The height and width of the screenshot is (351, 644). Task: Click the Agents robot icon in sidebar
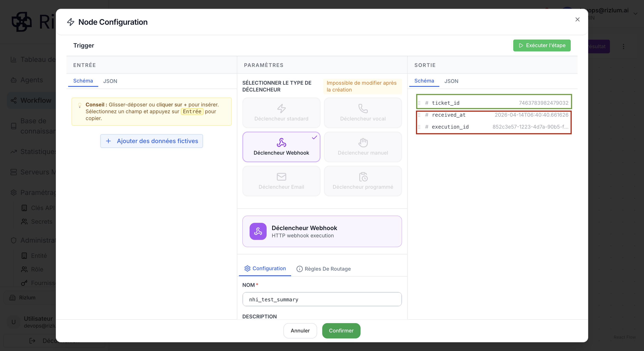tap(13, 80)
